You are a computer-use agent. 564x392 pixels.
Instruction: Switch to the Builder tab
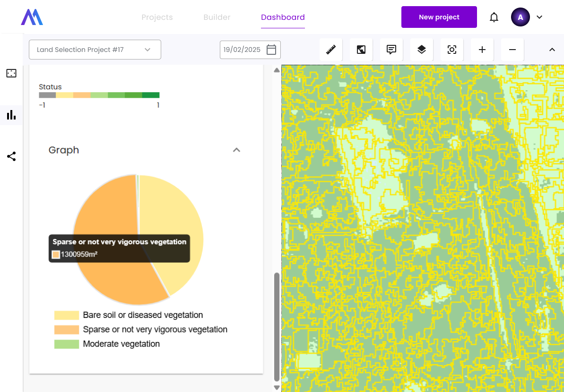tap(217, 17)
